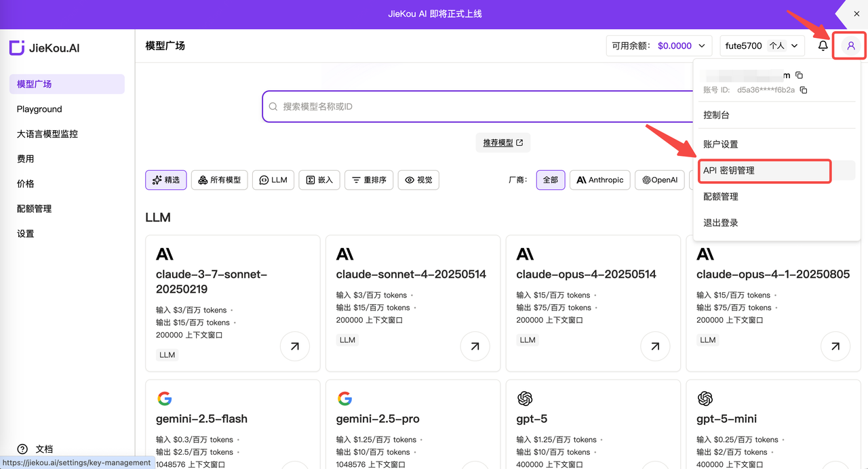
Task: Filter models by 嵌入 type
Action: 319,180
